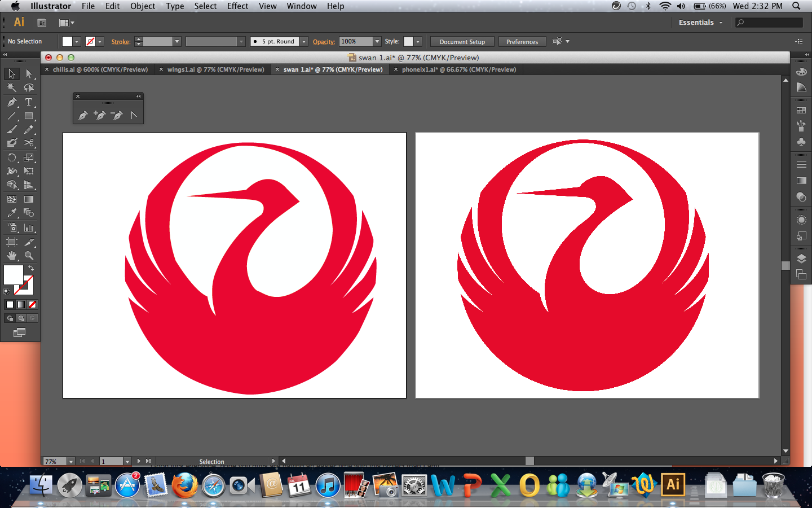The height and width of the screenshot is (508, 812).
Task: Select the Magic Wand tool
Action: point(11,87)
